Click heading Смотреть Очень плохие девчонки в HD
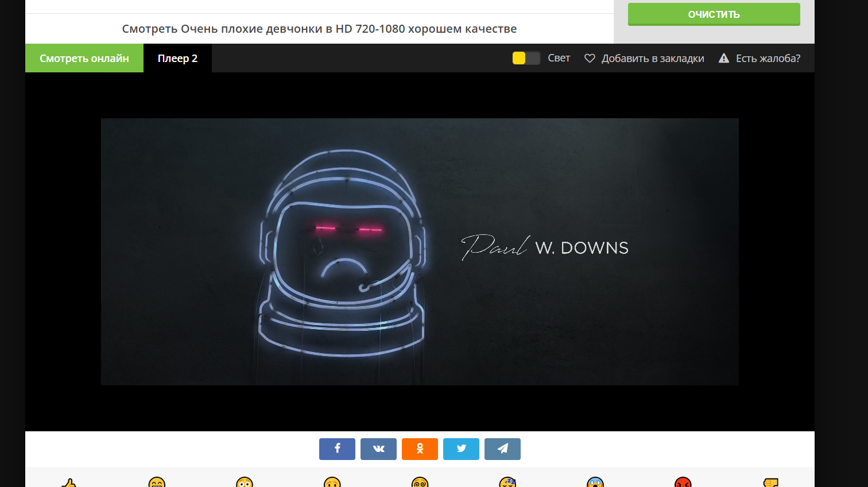 click(x=319, y=29)
